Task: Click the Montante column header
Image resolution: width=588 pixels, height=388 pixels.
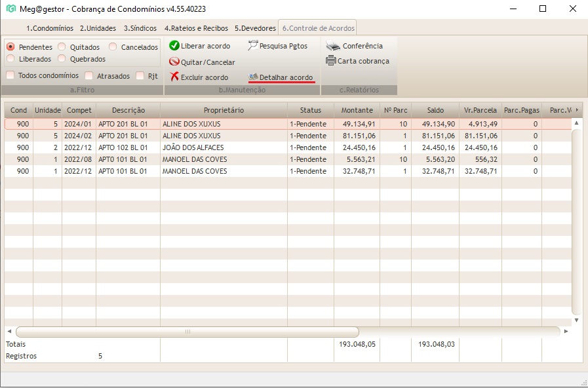Action: [357, 110]
